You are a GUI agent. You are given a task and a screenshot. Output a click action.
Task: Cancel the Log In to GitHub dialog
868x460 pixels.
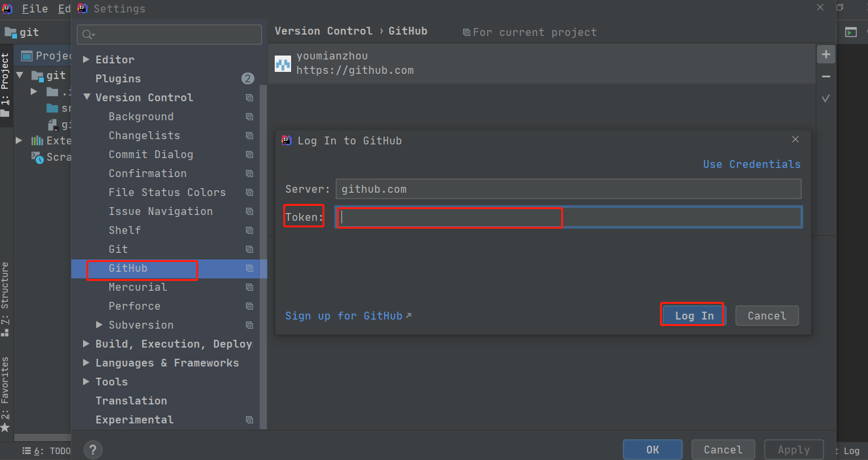pos(767,316)
